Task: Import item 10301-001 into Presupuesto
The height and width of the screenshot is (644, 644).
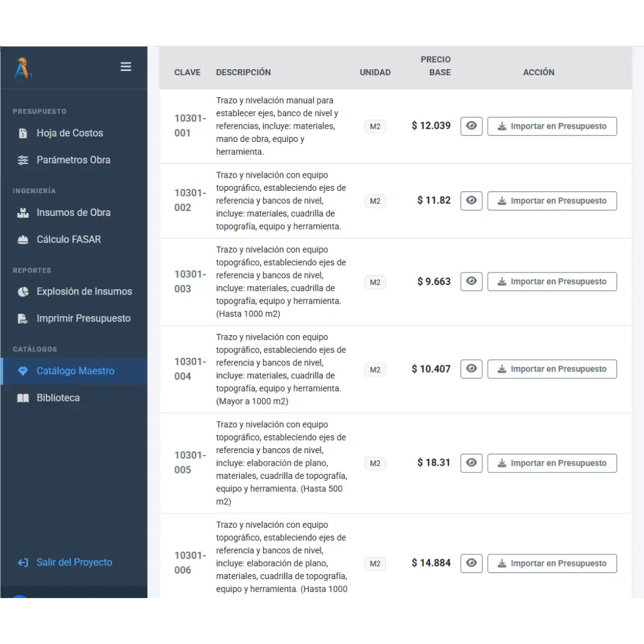Action: click(x=552, y=126)
